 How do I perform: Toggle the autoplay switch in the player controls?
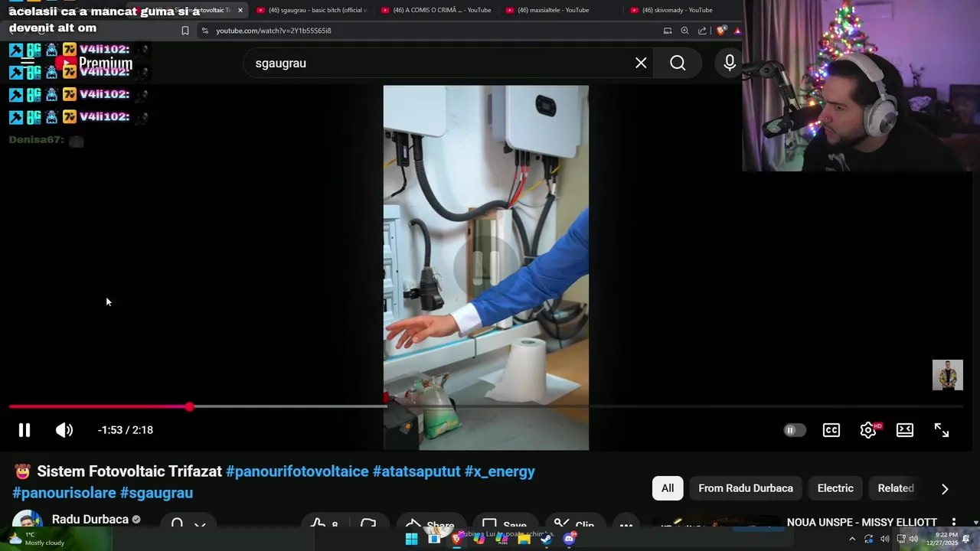pos(794,430)
